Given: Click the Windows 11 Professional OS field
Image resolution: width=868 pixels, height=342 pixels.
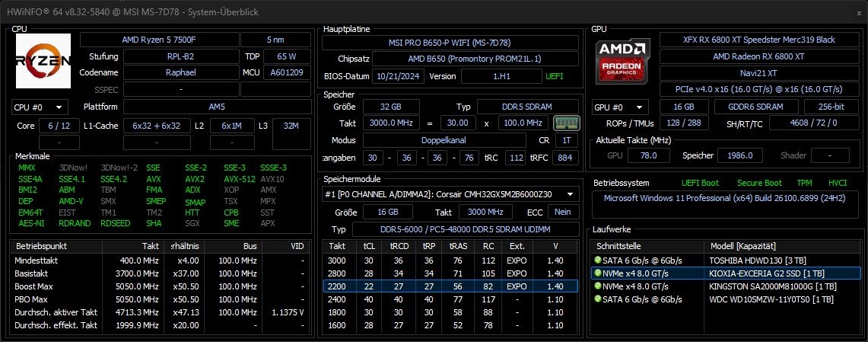Looking at the screenshot, I should (726, 203).
